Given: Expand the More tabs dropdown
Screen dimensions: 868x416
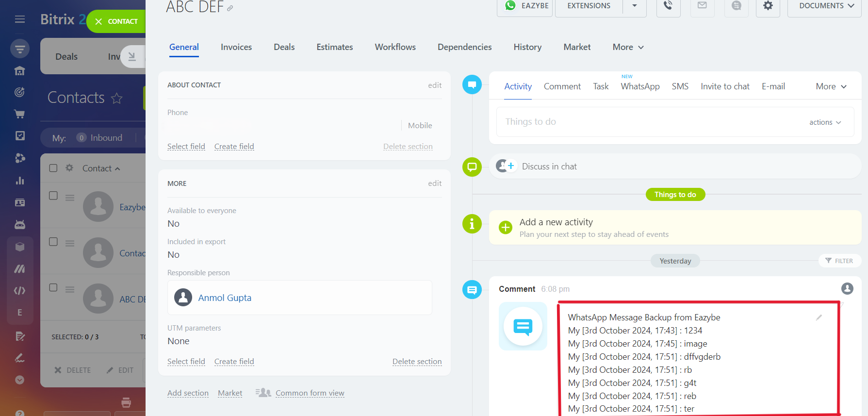Looking at the screenshot, I should pos(628,47).
